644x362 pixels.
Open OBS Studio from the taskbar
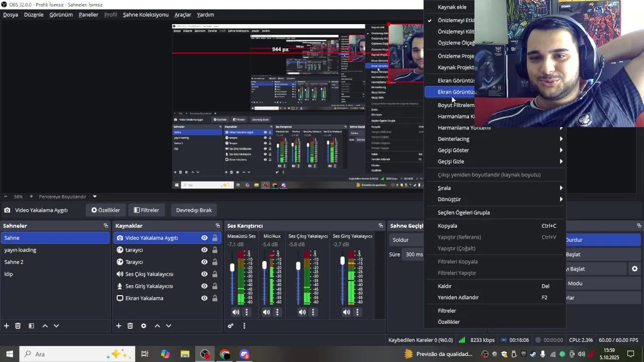205,354
